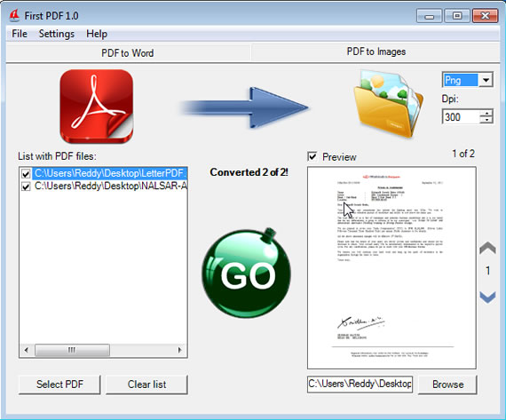Open the Png format dropdown

[x=486, y=80]
